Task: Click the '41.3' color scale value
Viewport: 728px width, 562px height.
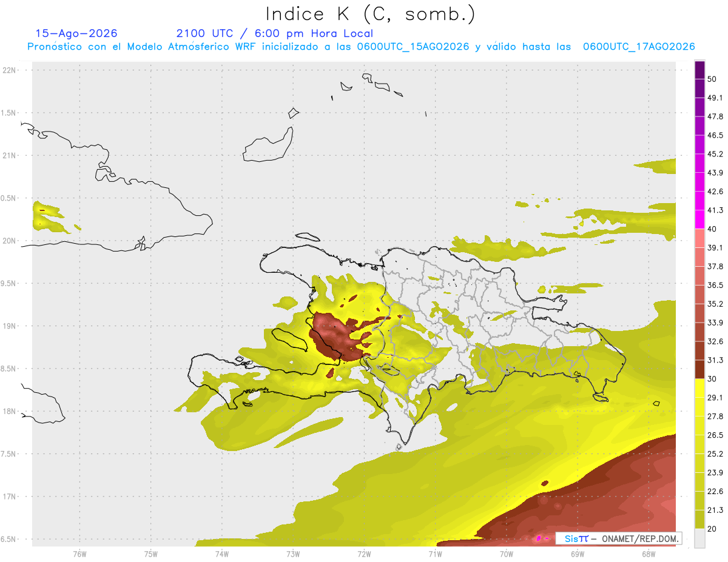Action: (x=715, y=210)
